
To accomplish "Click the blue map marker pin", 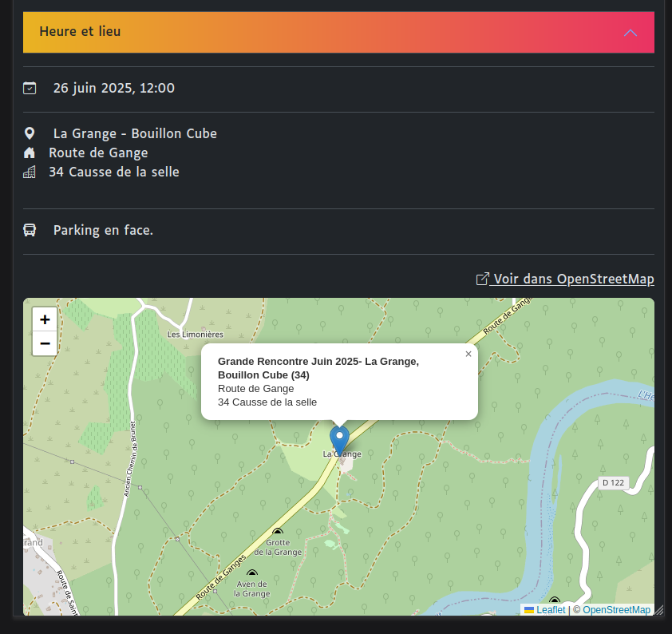I will coord(340,440).
